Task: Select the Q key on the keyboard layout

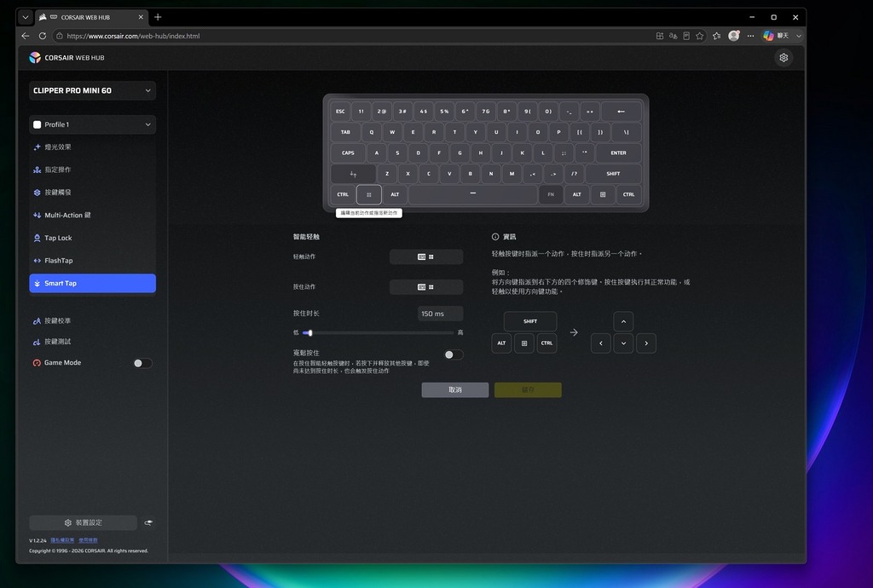Action: pyautogui.click(x=372, y=132)
